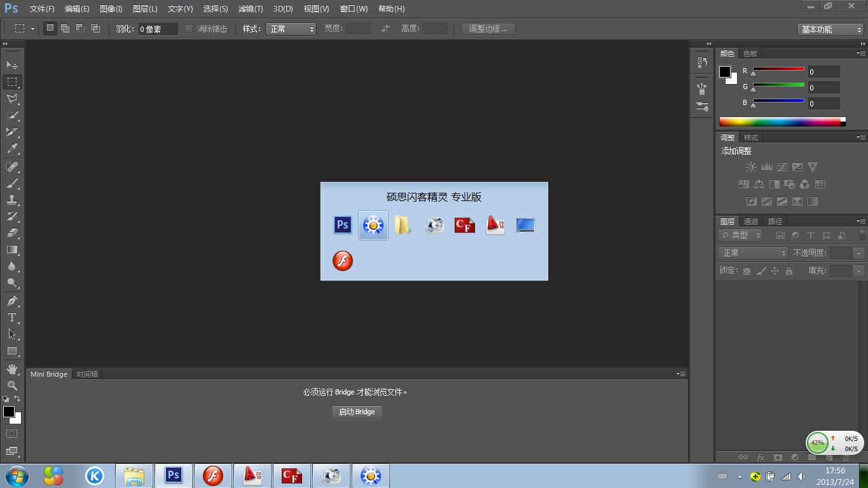This screenshot has width=868, height=488.
Task: Pick the Quick Selection tool
Action: point(12,115)
